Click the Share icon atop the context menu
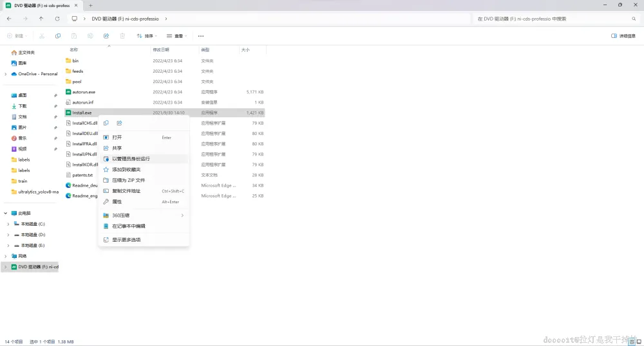The width and height of the screenshot is (644, 346). [119, 123]
